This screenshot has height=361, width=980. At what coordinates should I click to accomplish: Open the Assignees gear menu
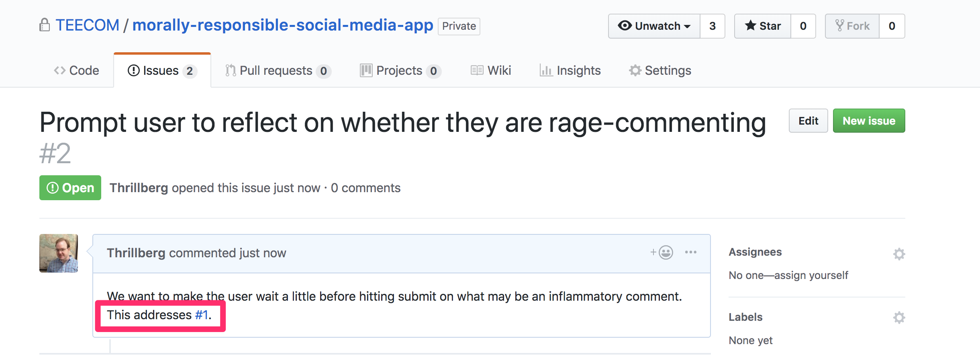coord(899,254)
